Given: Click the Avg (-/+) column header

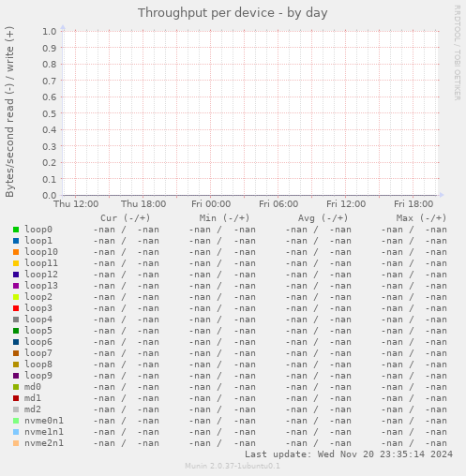Looking at the screenshot, I should click(323, 218).
